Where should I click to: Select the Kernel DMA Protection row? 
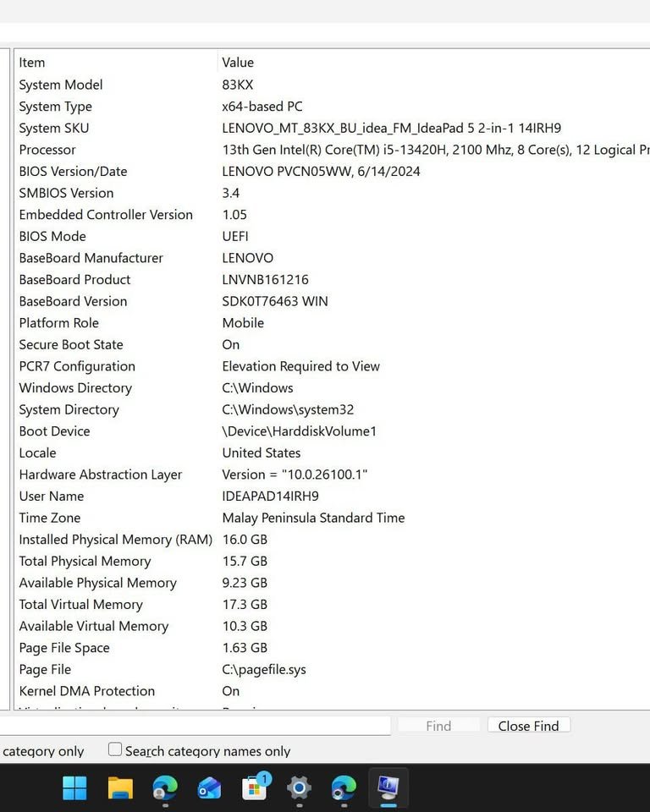coord(86,691)
